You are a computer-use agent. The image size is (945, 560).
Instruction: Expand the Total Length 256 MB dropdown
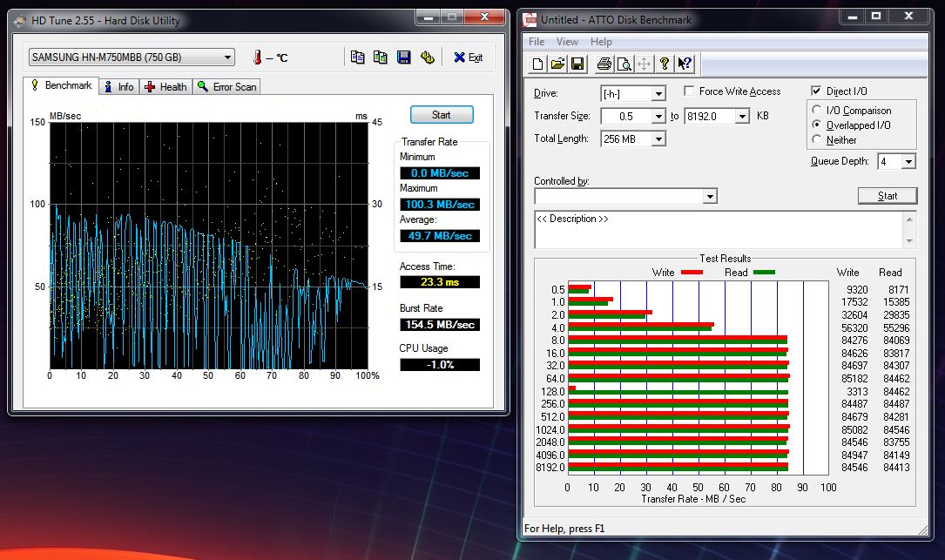click(x=658, y=139)
